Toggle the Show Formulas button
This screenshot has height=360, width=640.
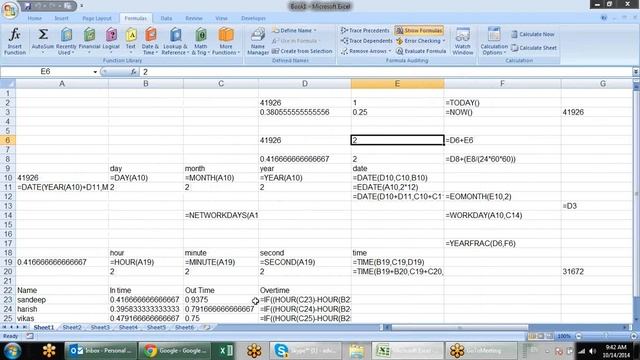pos(419,30)
